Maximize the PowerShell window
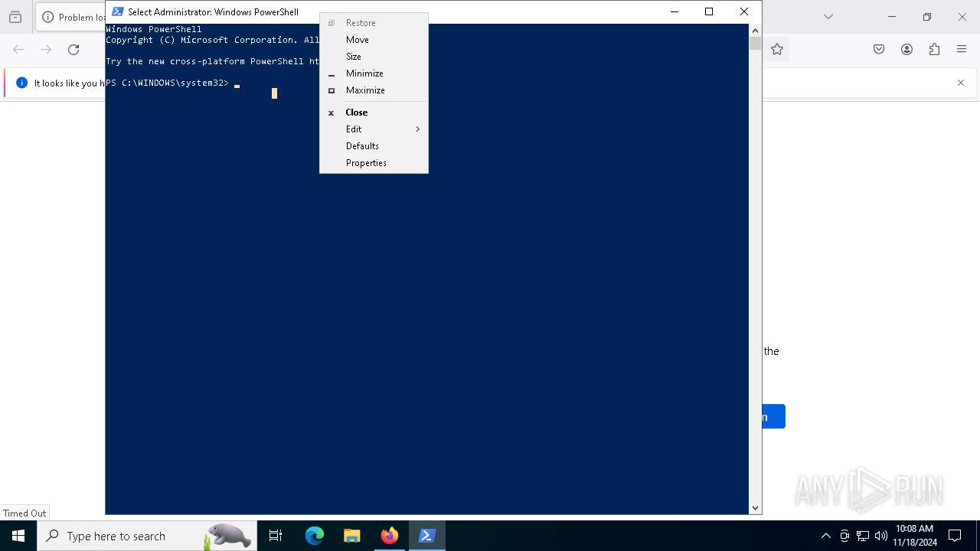This screenshot has height=551, width=980. point(709,11)
